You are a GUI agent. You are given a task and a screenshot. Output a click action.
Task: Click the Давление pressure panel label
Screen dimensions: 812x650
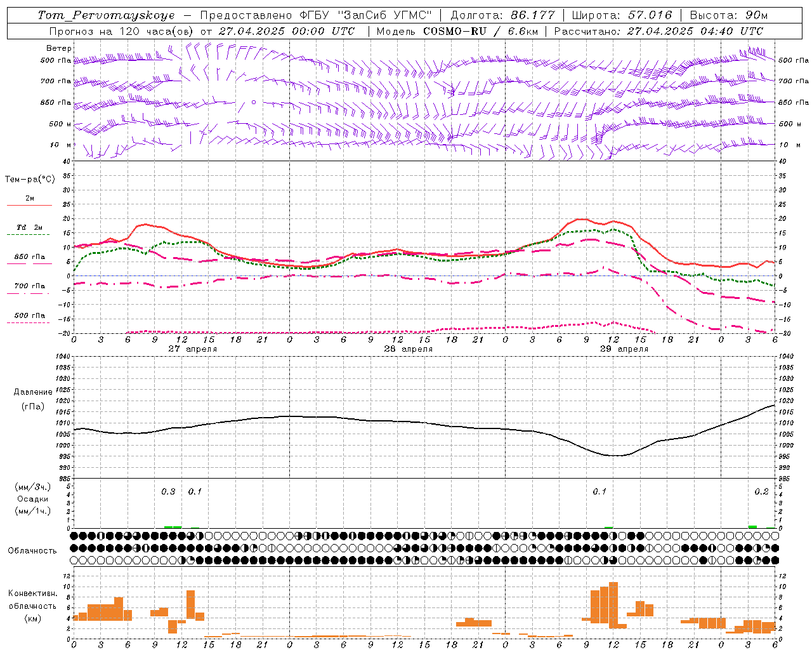(32, 392)
